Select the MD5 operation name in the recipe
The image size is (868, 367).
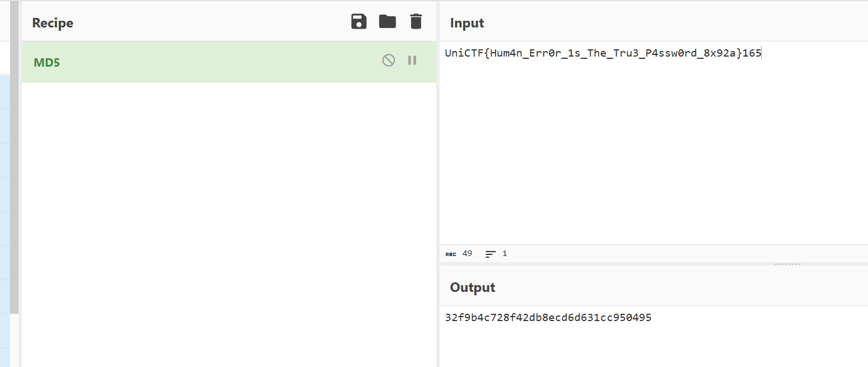pyautogui.click(x=47, y=62)
